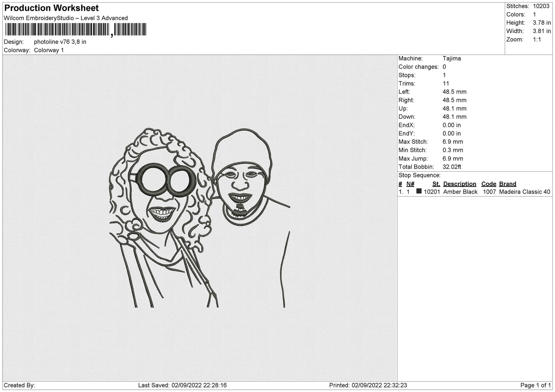The height and width of the screenshot is (392, 555).
Task: Click the Description column header
Action: click(459, 184)
